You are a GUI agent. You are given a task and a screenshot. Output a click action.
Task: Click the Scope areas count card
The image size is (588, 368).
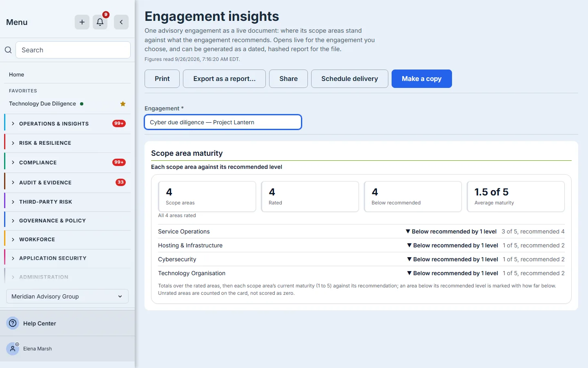pyautogui.click(x=207, y=197)
